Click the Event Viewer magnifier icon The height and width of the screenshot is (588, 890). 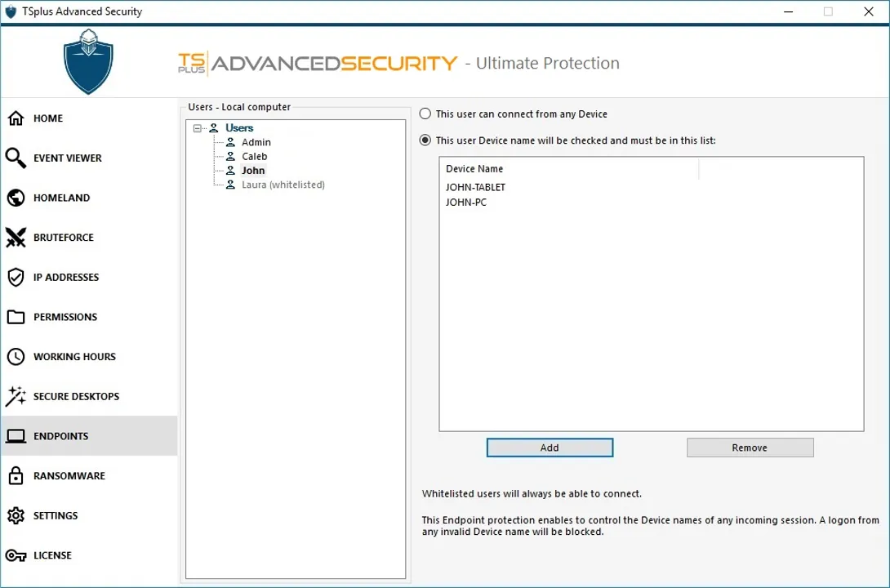pyautogui.click(x=16, y=158)
